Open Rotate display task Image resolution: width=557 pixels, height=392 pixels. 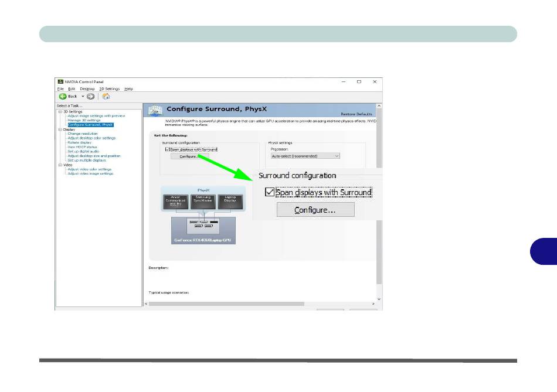pyautogui.click(x=80, y=142)
